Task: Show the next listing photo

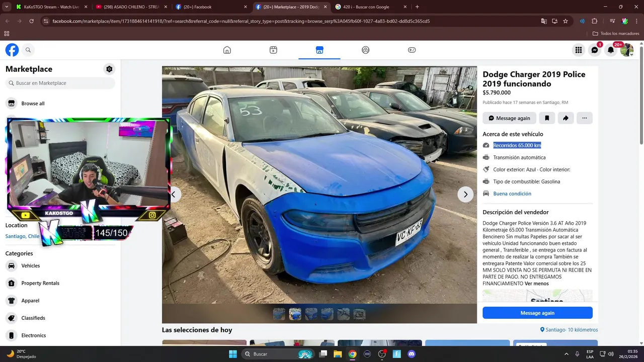Action: coord(465,194)
